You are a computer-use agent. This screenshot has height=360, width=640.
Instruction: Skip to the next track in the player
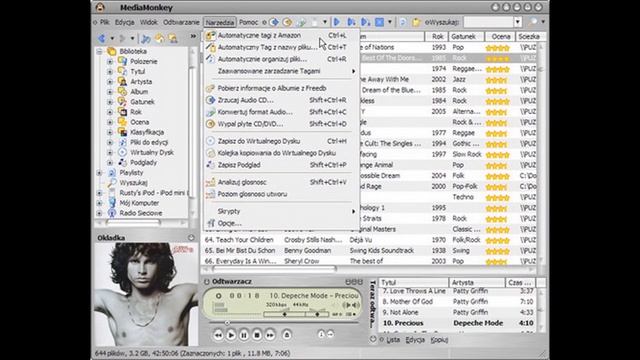[x=270, y=335]
